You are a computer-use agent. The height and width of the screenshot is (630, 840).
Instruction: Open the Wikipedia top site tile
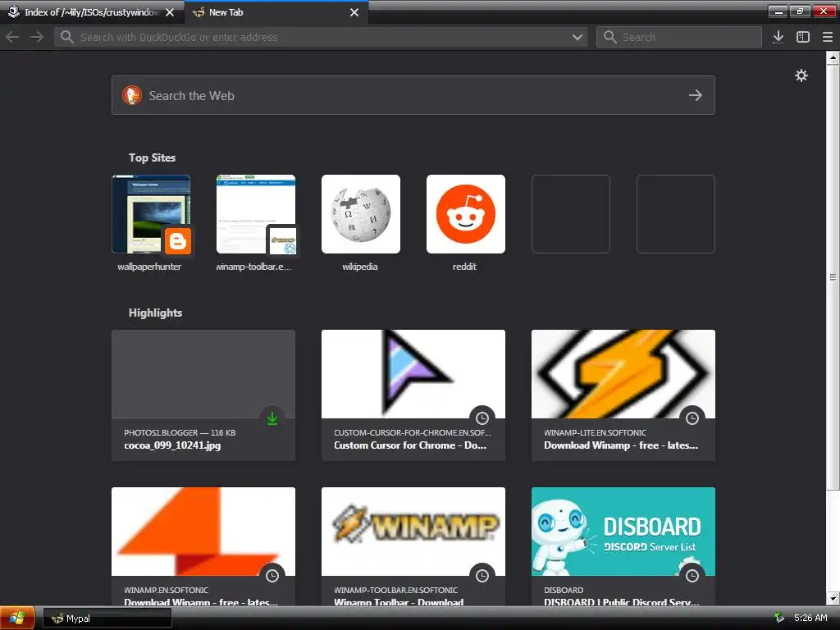(361, 214)
